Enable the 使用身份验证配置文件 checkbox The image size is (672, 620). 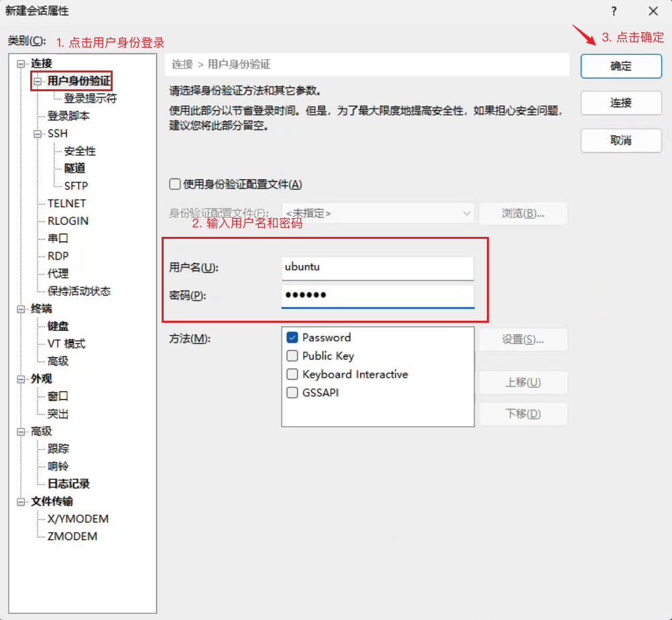click(x=175, y=184)
